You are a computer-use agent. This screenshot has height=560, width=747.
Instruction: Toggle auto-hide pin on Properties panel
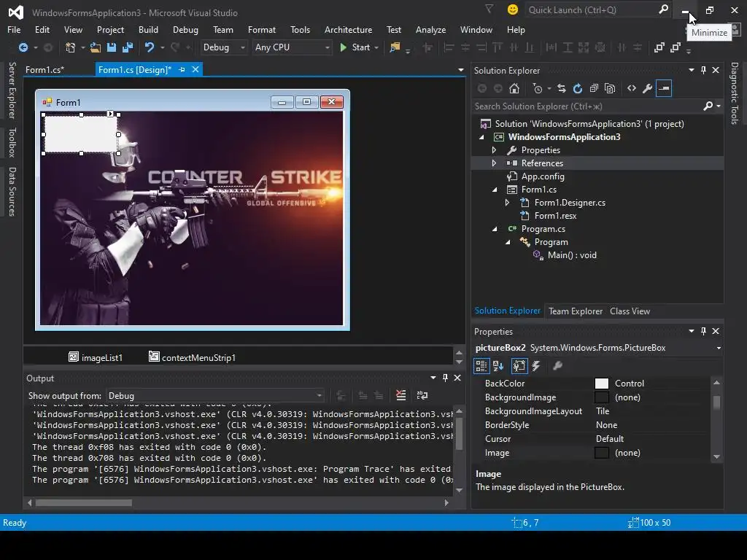704,331
